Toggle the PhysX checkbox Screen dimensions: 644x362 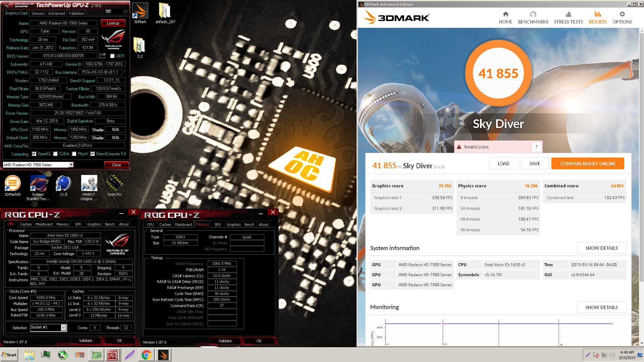pyautogui.click(x=74, y=154)
